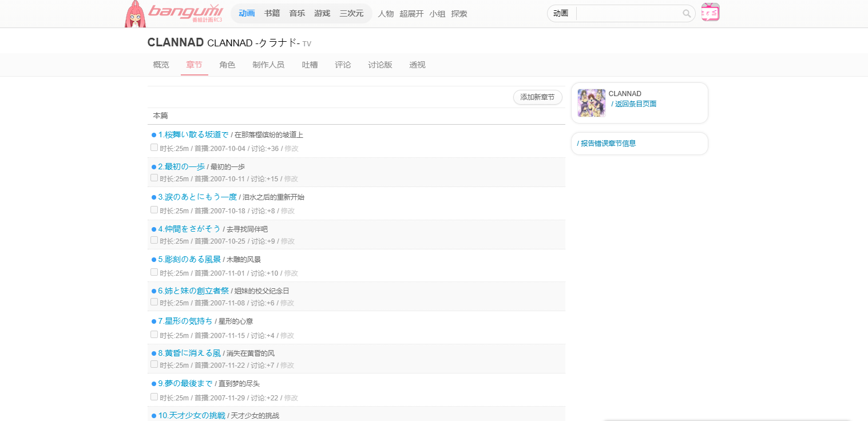
Task: Open episode link 7.星形の気持ち
Action: (x=185, y=321)
